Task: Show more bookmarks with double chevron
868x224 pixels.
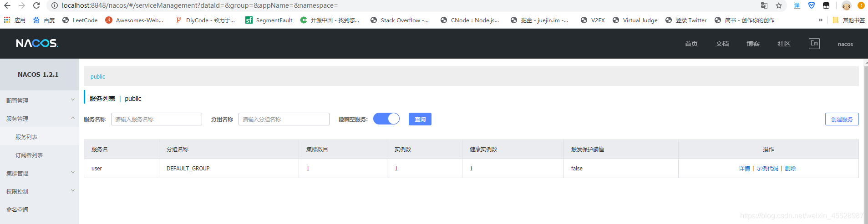Action: (x=821, y=20)
